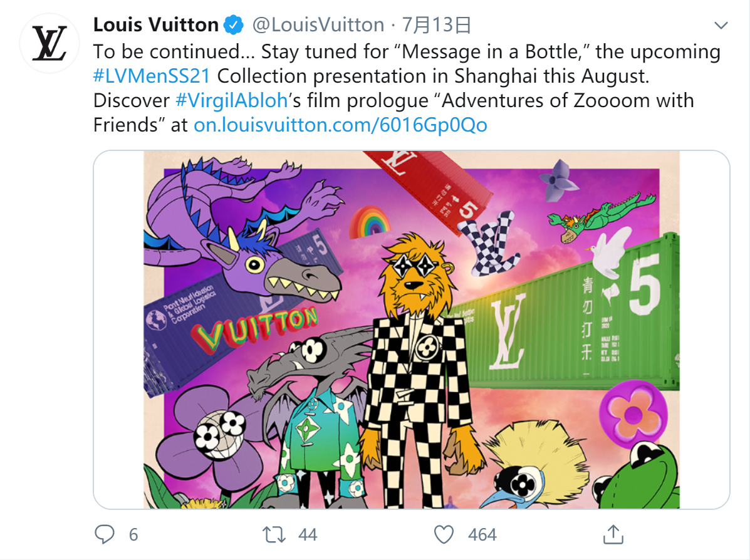Click the share upload icon

[613, 534]
